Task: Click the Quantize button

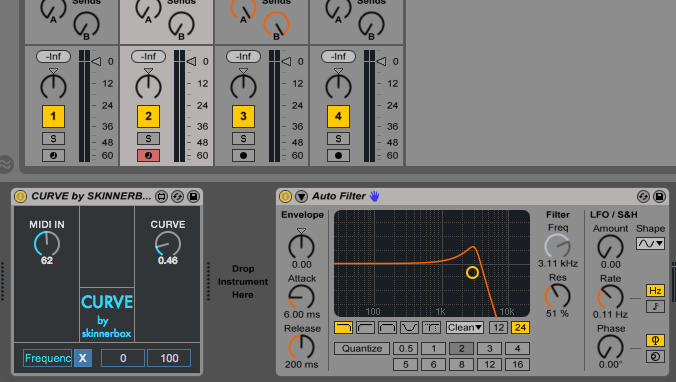Action: coord(362,348)
